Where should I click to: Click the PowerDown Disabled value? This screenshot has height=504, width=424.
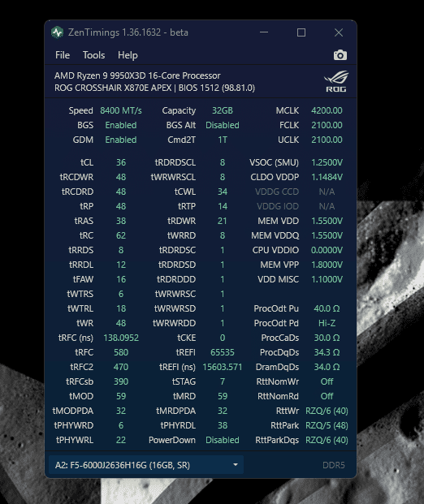pos(223,440)
